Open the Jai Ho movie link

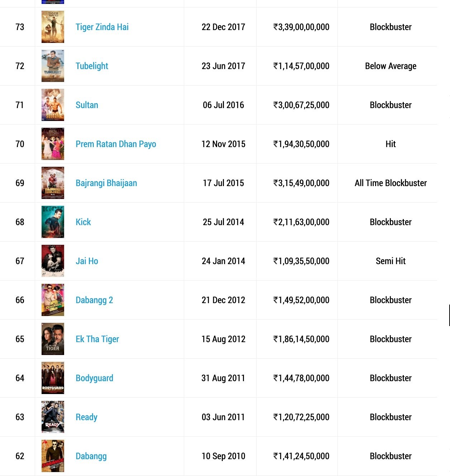click(x=87, y=261)
